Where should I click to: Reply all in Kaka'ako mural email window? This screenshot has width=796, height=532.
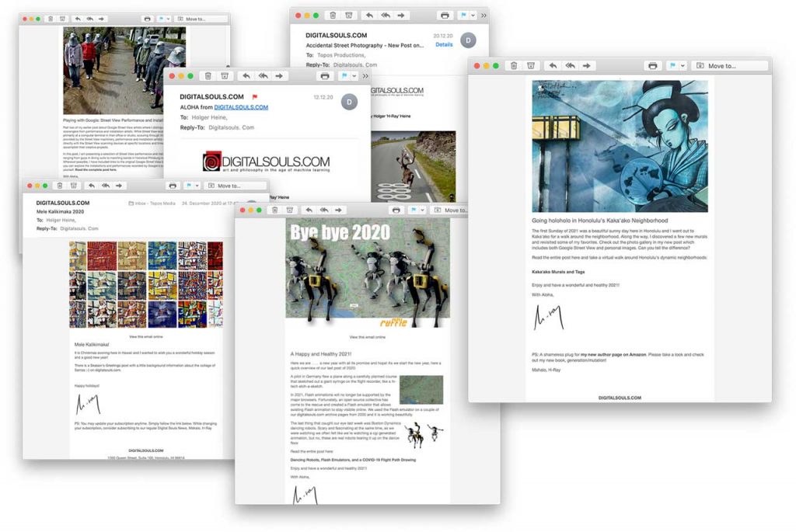(570, 65)
